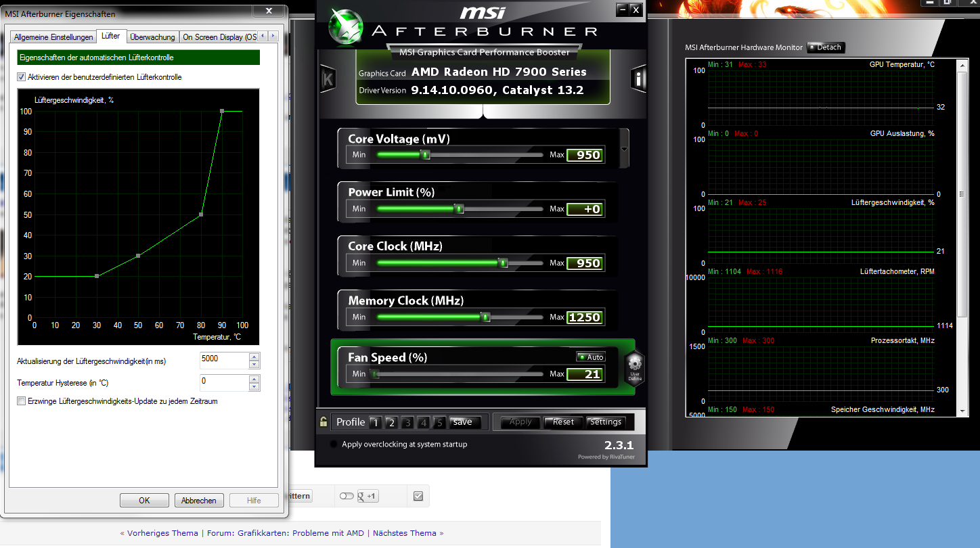Screen dimensions: 980x548
Task: Detach the Hardware Monitor
Action: [826, 47]
